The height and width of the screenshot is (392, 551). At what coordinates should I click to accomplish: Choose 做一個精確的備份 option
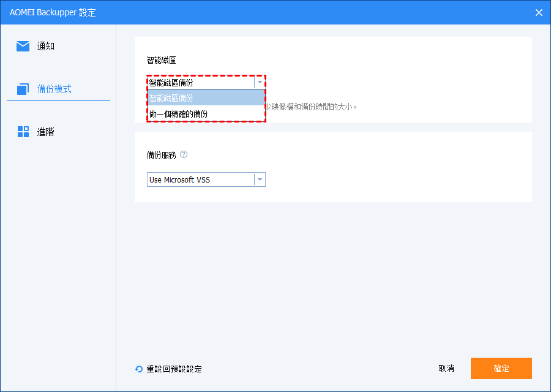click(206, 113)
